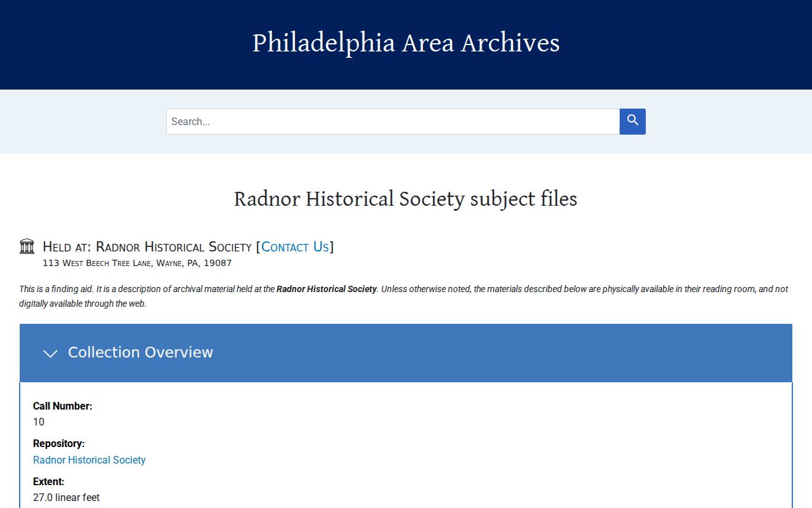
Task: Open the Contact Us link
Action: [295, 246]
